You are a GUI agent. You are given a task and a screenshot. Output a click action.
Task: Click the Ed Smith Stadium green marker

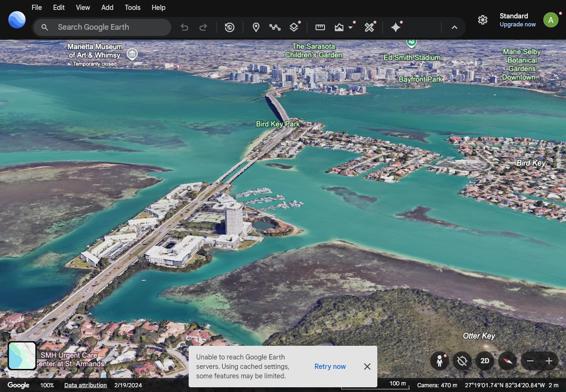click(411, 42)
